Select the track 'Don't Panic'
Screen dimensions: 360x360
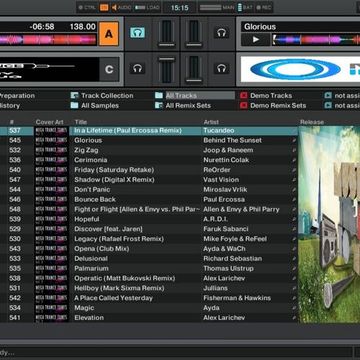92,190
